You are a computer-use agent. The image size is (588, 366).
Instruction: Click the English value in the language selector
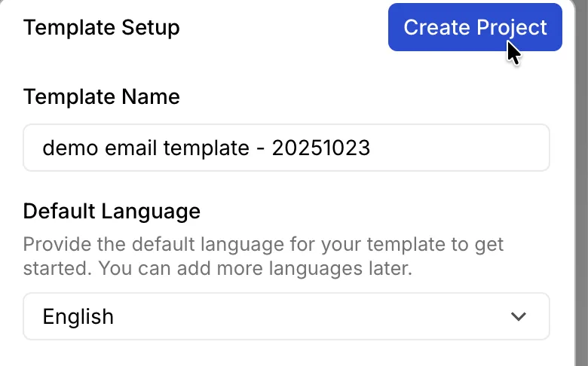(x=78, y=317)
